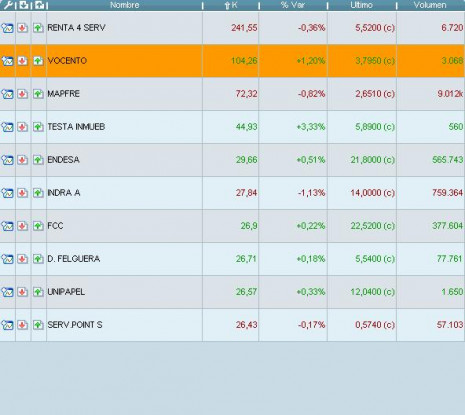
Task: Sort the table by Nombre column
Action: point(124,5)
